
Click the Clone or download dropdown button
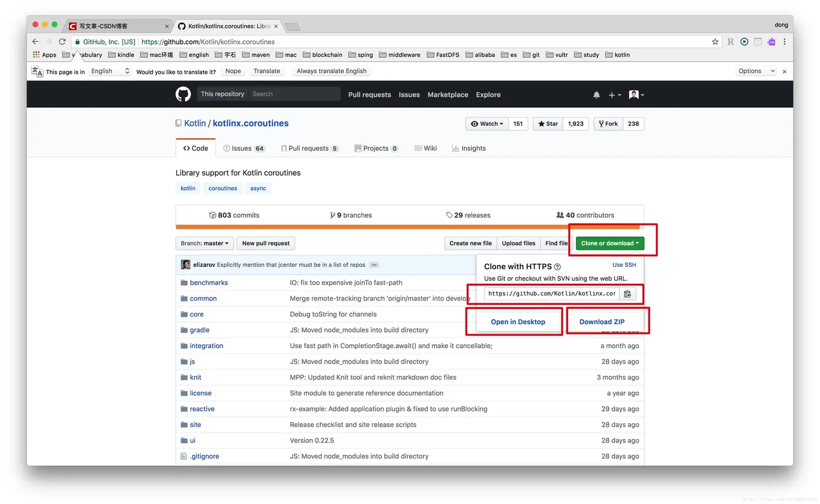click(610, 244)
